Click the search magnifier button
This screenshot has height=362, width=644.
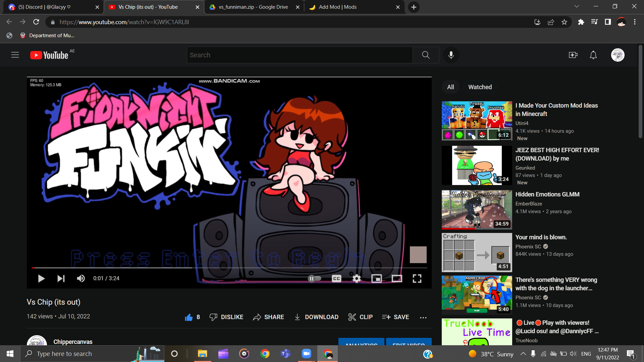[426, 55]
